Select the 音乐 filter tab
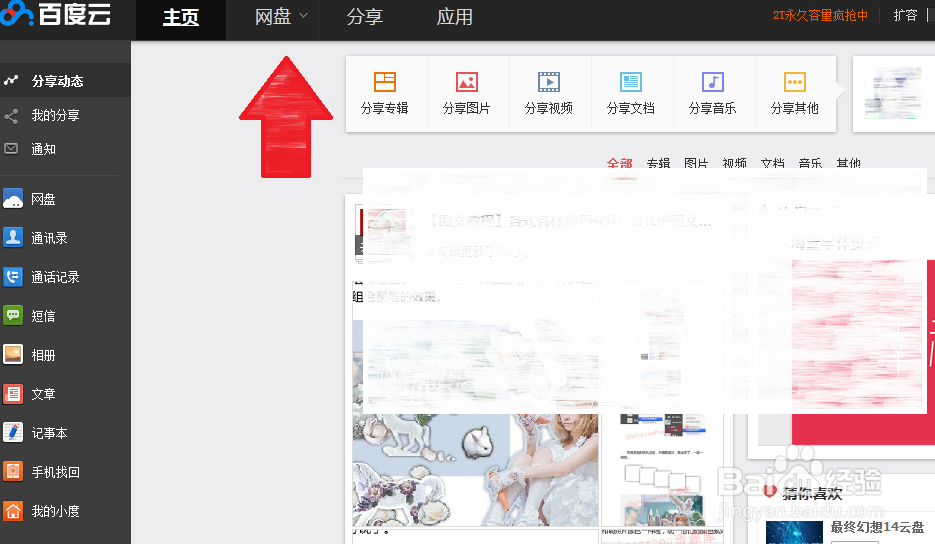 pyautogui.click(x=810, y=163)
